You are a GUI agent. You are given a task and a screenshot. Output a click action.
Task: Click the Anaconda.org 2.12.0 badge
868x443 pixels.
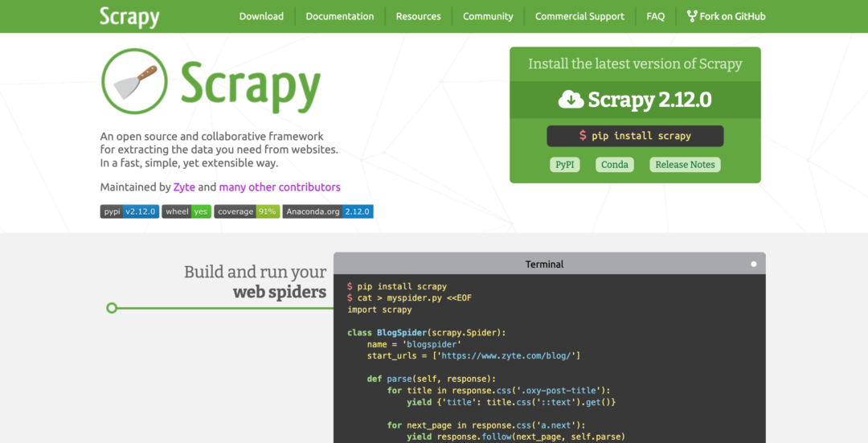[328, 211]
